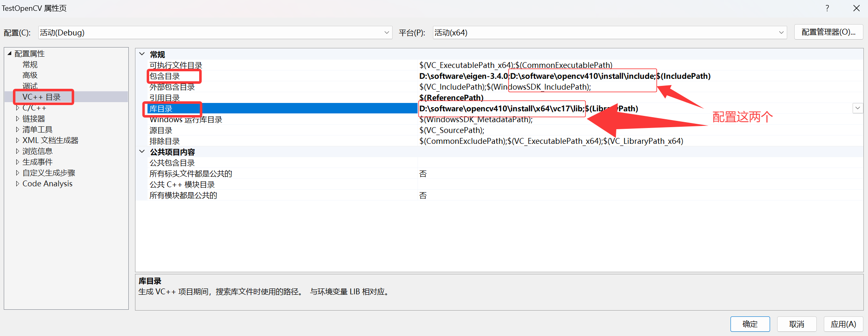Open the 库目录 value dropdown arrow

tap(858, 108)
